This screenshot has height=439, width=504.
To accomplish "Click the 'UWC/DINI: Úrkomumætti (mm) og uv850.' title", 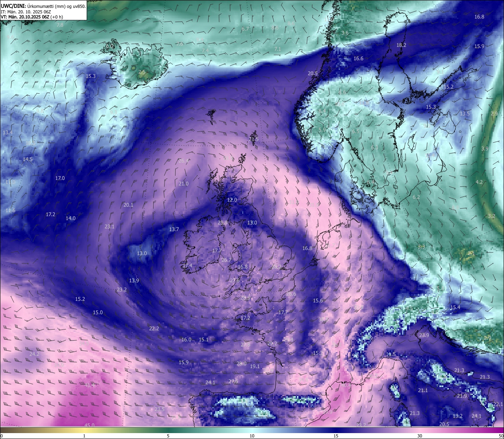I will pos(43,6).
